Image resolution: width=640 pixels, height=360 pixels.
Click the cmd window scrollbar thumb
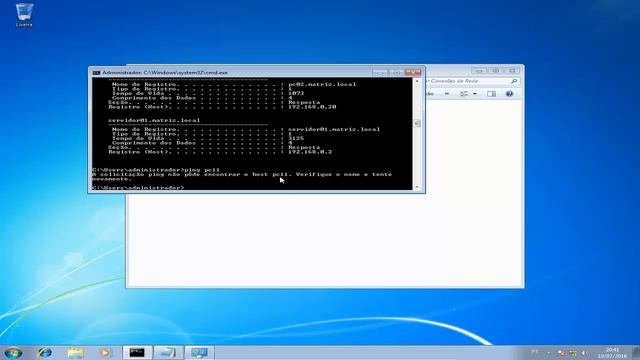417,123
